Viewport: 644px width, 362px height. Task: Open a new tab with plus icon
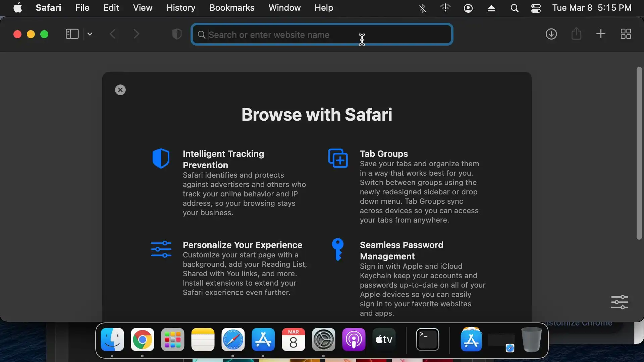click(x=601, y=34)
